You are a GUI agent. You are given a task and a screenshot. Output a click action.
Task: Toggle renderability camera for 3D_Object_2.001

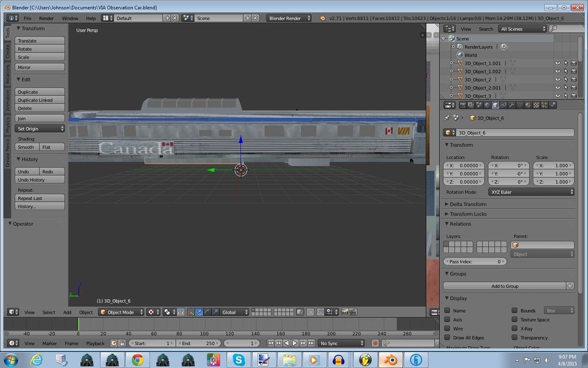coord(574,88)
